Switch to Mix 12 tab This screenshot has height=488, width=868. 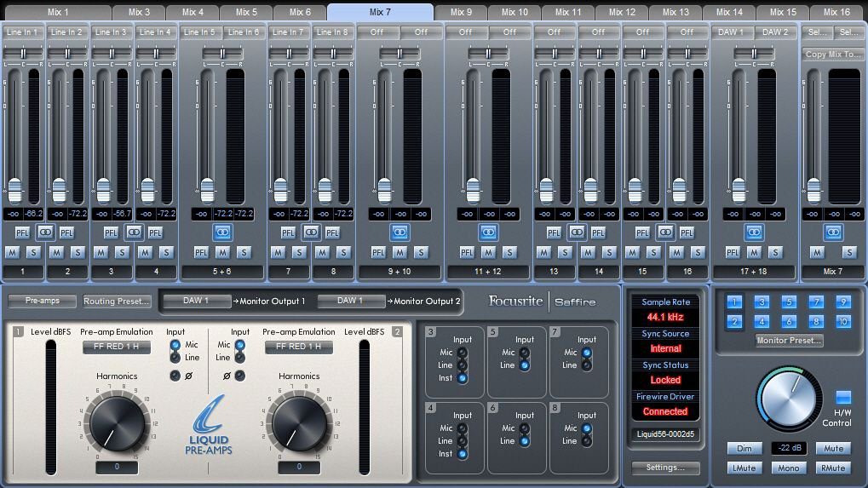(622, 12)
